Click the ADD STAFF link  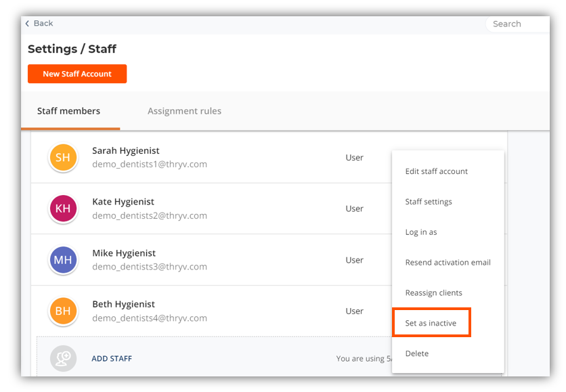[x=112, y=359]
